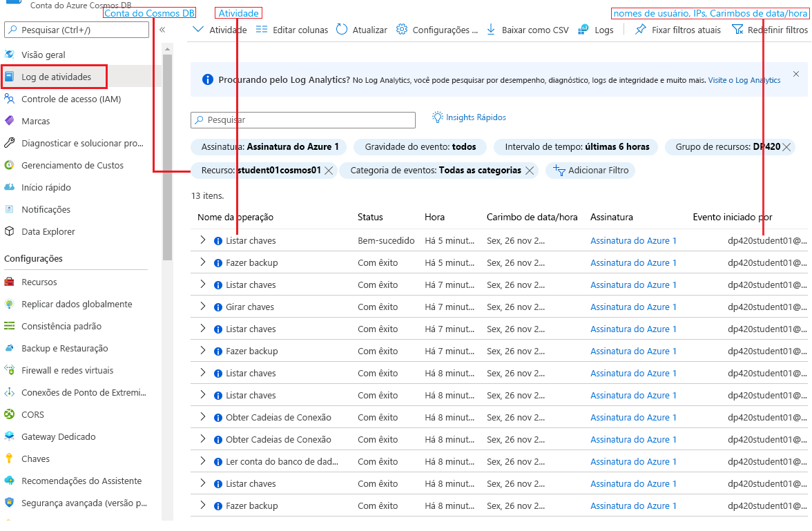Sort by Status column header
This screenshot has width=812, height=531.
coord(370,217)
